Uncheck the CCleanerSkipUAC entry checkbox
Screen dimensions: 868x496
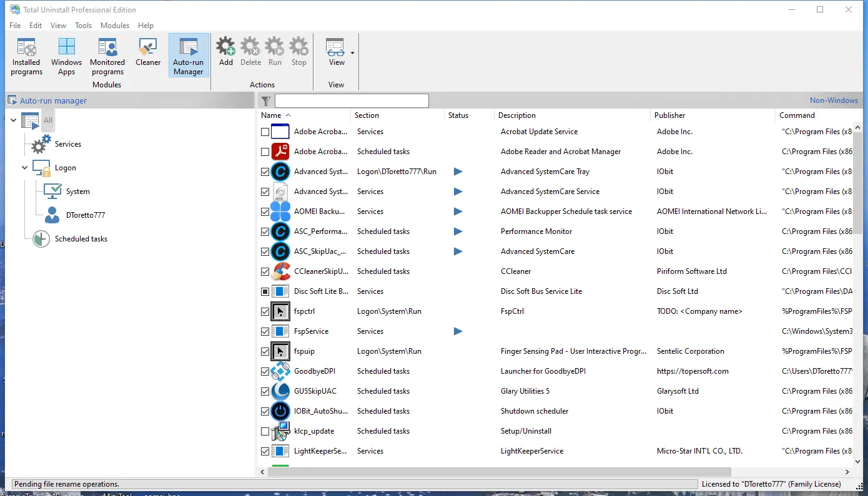click(x=265, y=271)
